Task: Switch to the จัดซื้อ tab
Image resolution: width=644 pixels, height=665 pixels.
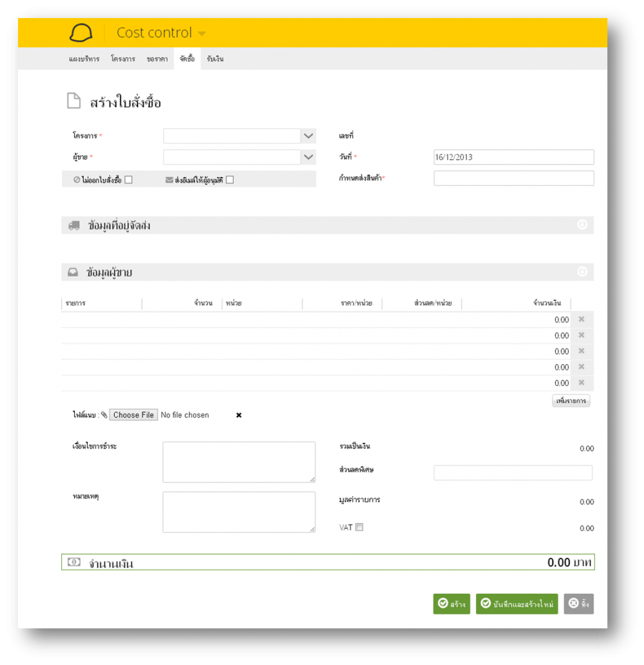Action: pos(187,59)
